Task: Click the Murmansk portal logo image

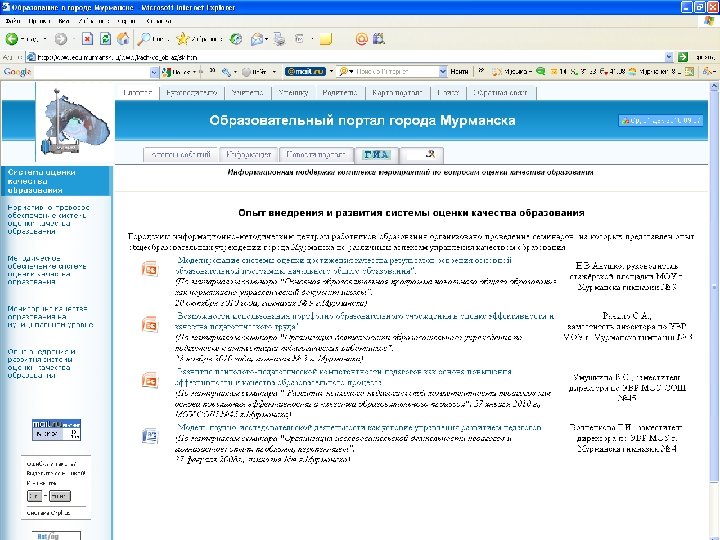Action: [x=74, y=122]
